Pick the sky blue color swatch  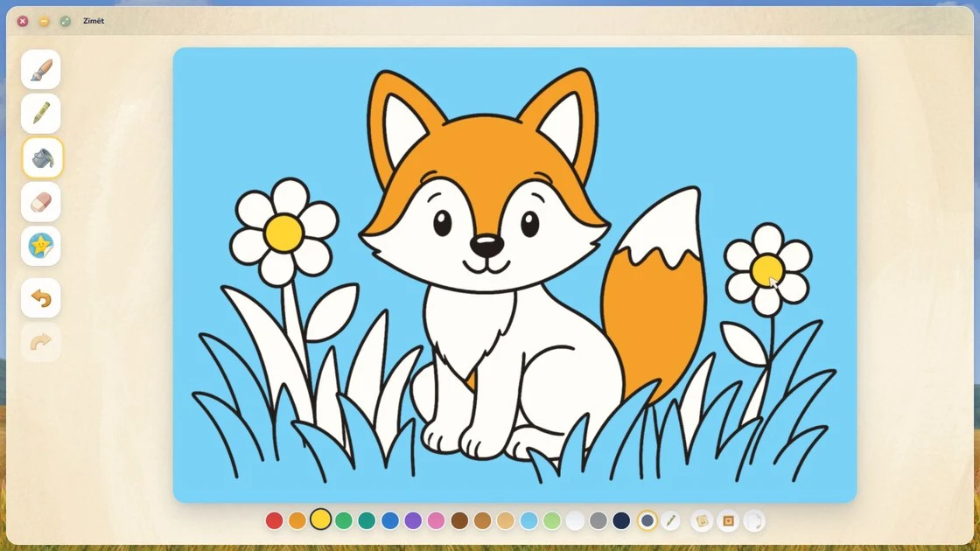[528, 520]
